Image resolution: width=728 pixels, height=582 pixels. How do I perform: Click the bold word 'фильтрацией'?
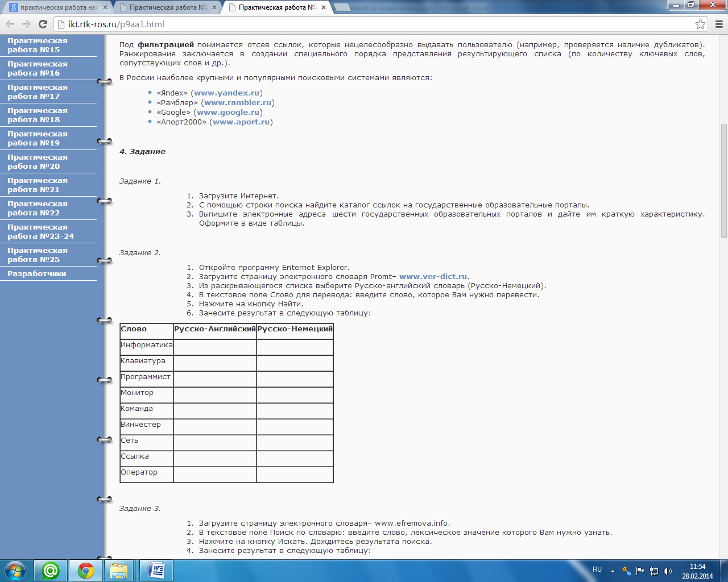(166, 45)
